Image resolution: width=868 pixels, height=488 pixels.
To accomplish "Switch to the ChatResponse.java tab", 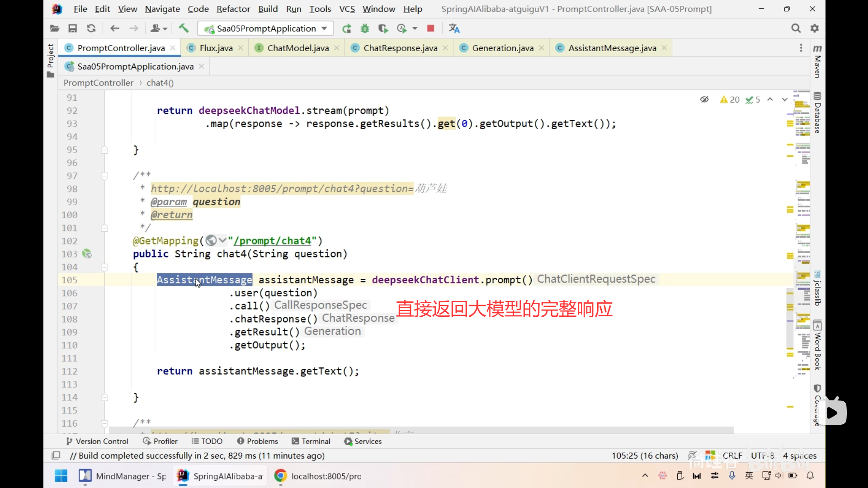I will tap(400, 48).
